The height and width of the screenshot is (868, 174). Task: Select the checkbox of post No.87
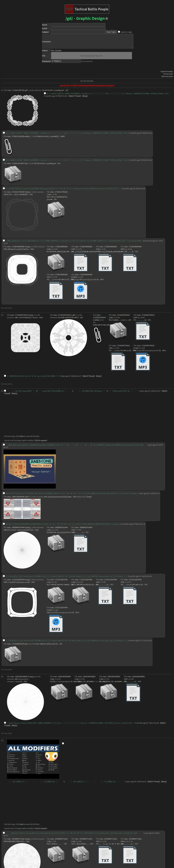(5, 376)
